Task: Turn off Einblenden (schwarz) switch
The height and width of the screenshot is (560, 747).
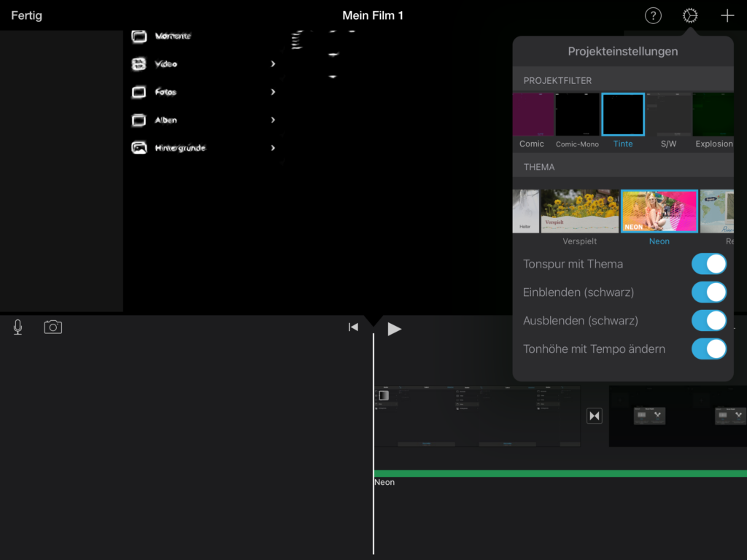Action: 708,292
